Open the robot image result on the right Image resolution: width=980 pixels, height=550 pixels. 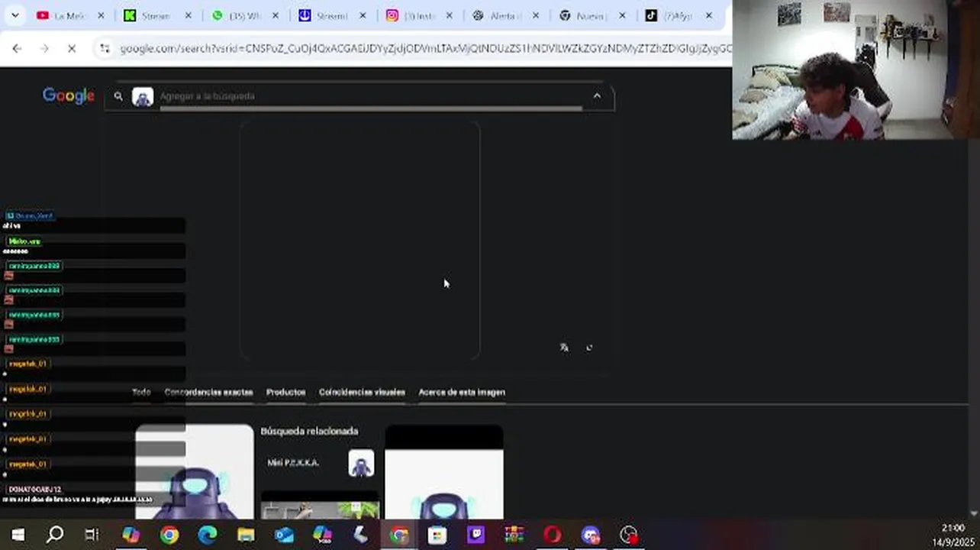pos(444,471)
